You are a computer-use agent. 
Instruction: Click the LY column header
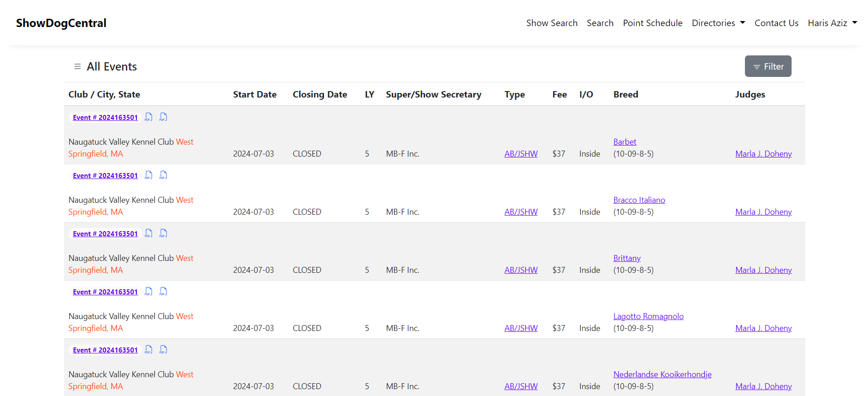370,94
